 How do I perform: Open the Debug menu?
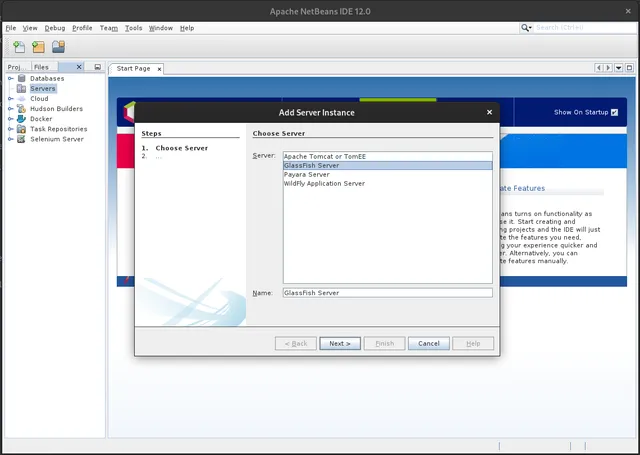54,28
